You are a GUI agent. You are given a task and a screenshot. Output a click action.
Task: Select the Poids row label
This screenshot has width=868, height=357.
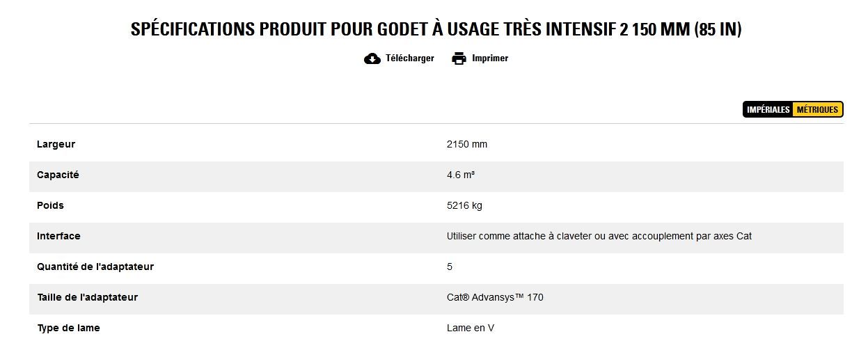coord(50,206)
